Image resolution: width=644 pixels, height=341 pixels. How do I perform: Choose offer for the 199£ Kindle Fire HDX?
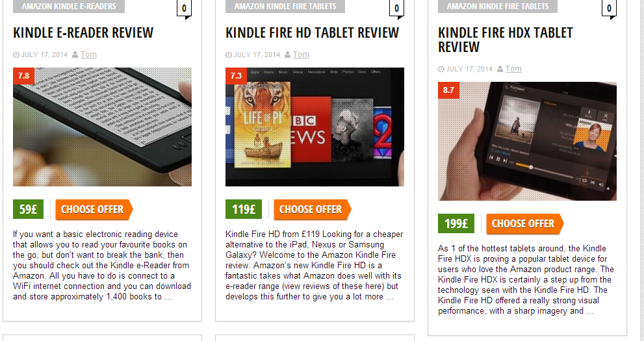(x=524, y=223)
